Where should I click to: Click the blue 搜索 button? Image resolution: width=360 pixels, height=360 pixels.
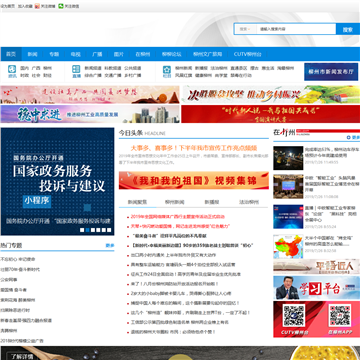tap(348, 29)
